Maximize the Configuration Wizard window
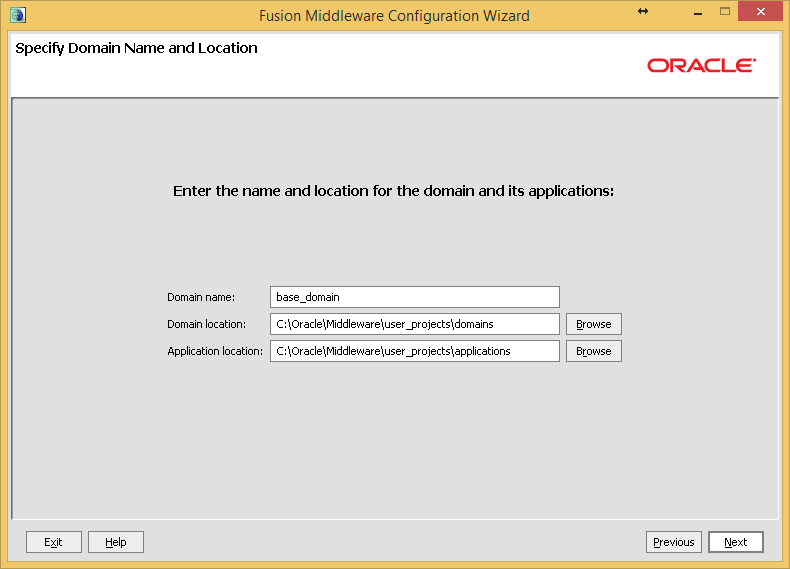This screenshot has width=790, height=569. coord(725,11)
